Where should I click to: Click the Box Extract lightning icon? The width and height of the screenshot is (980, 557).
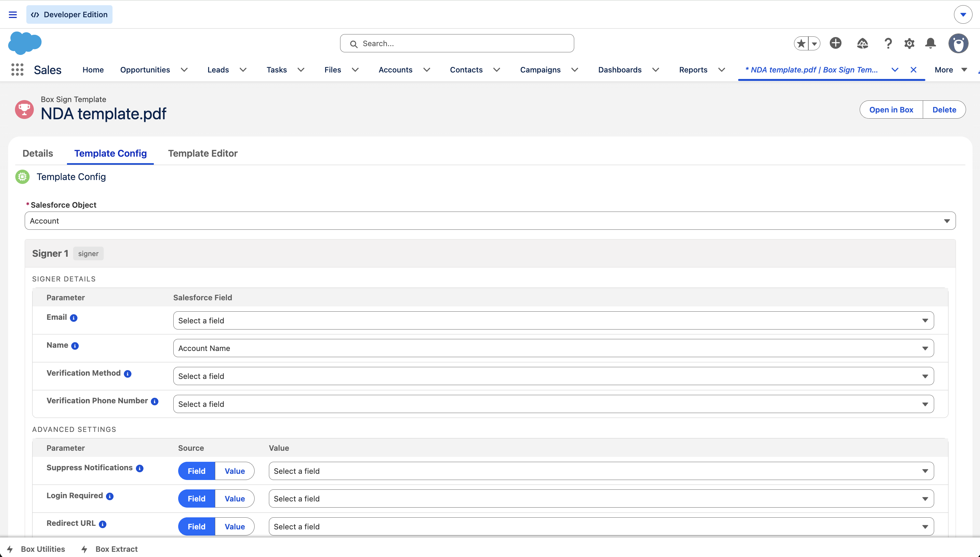click(x=85, y=549)
